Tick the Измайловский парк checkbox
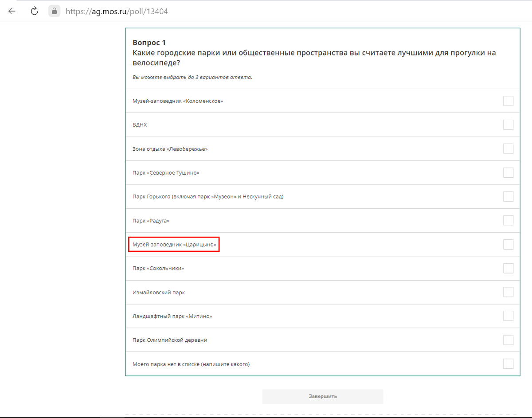Screen dimensions: 532x418 (508, 293)
